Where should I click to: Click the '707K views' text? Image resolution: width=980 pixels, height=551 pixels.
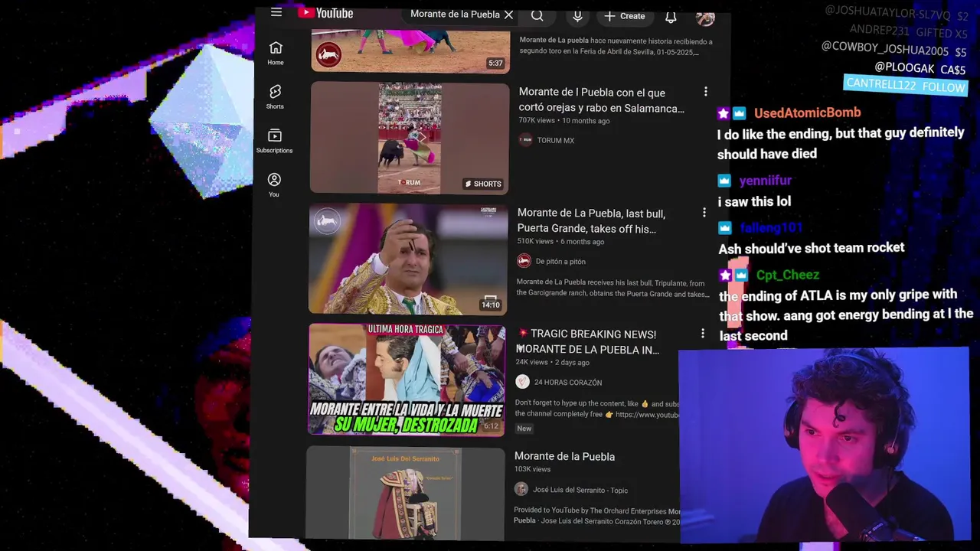pos(537,121)
